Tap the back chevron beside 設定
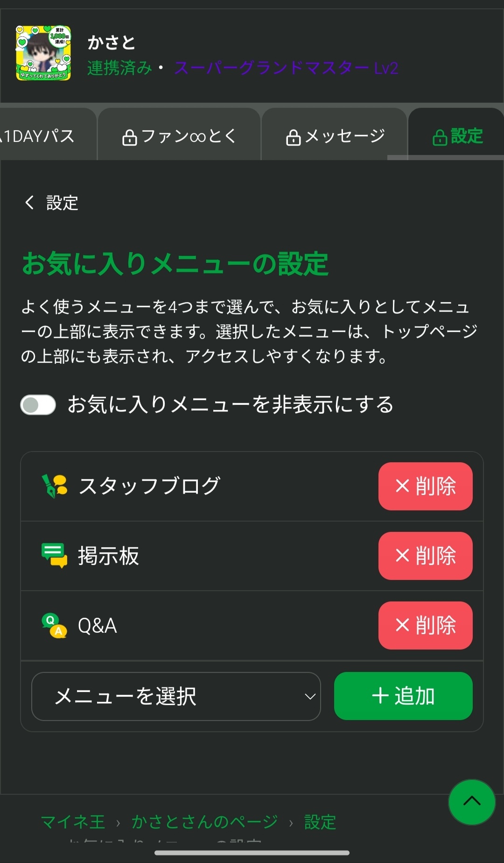This screenshot has width=504, height=863. [x=29, y=203]
